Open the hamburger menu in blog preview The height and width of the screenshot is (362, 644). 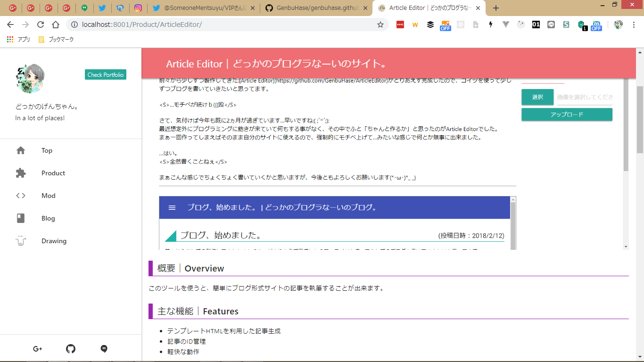tap(172, 207)
